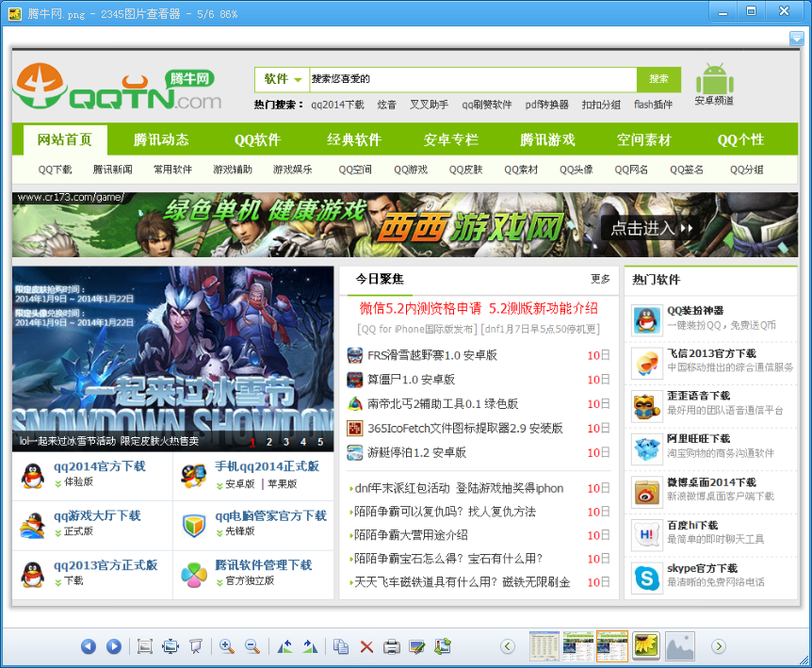Move the thumbnail strip to later images
Viewport: 812px width, 668px height.
point(718,646)
